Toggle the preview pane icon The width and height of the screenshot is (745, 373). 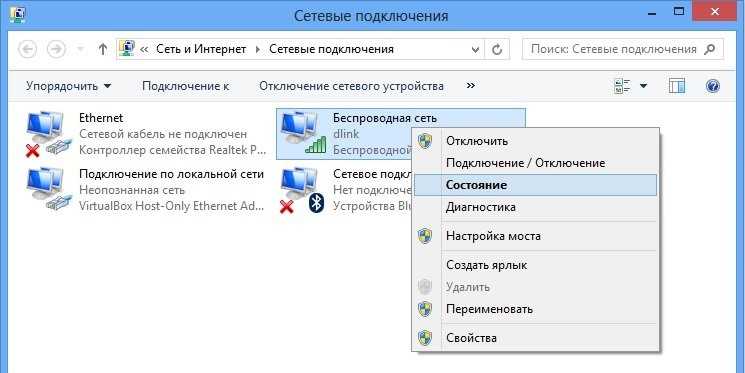click(x=677, y=86)
